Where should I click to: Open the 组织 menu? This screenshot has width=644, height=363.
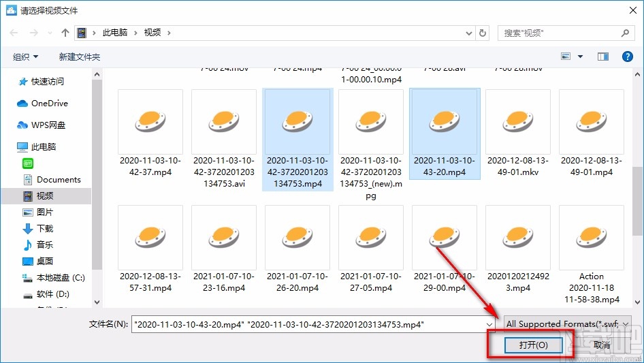click(x=25, y=57)
